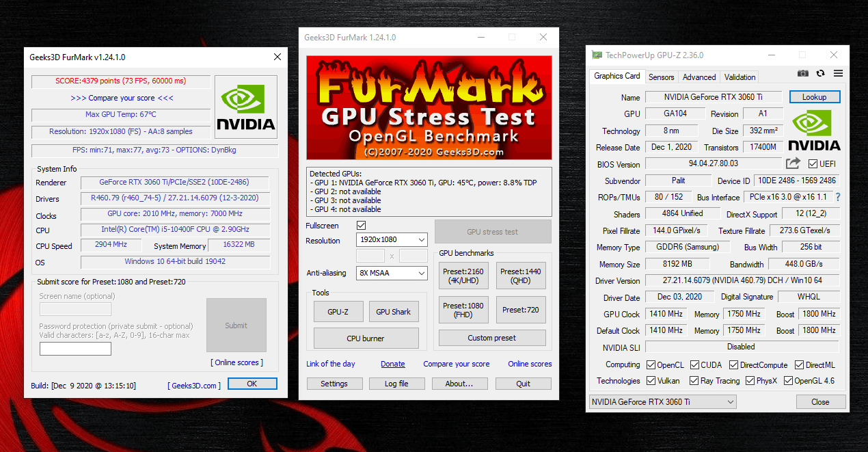Open GPU selector dropdown in GPU-Z
868x452 pixels.
pos(662,401)
